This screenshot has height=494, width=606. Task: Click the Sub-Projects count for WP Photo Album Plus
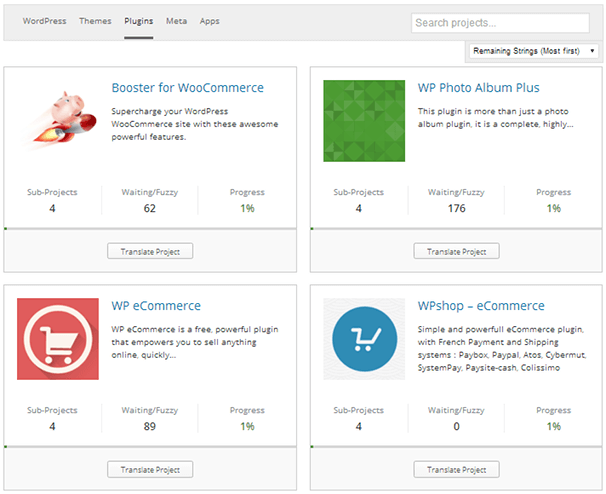[x=359, y=208]
